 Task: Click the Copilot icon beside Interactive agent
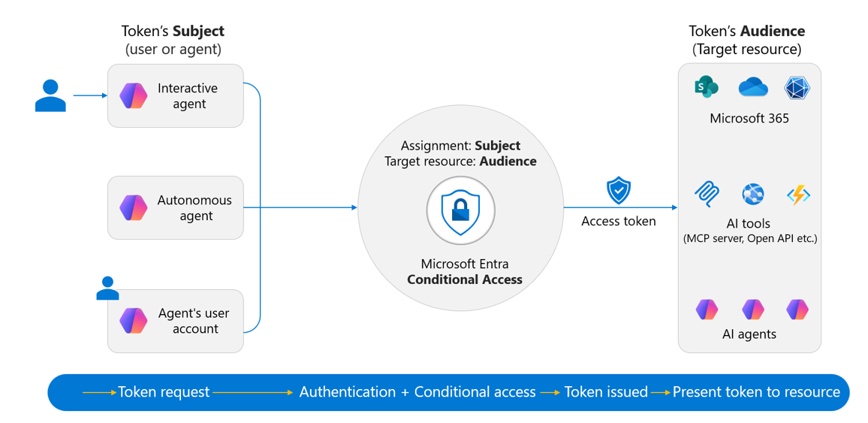point(134,95)
